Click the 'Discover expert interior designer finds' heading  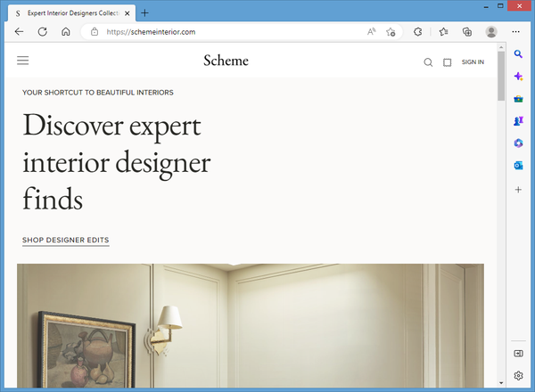(116, 162)
